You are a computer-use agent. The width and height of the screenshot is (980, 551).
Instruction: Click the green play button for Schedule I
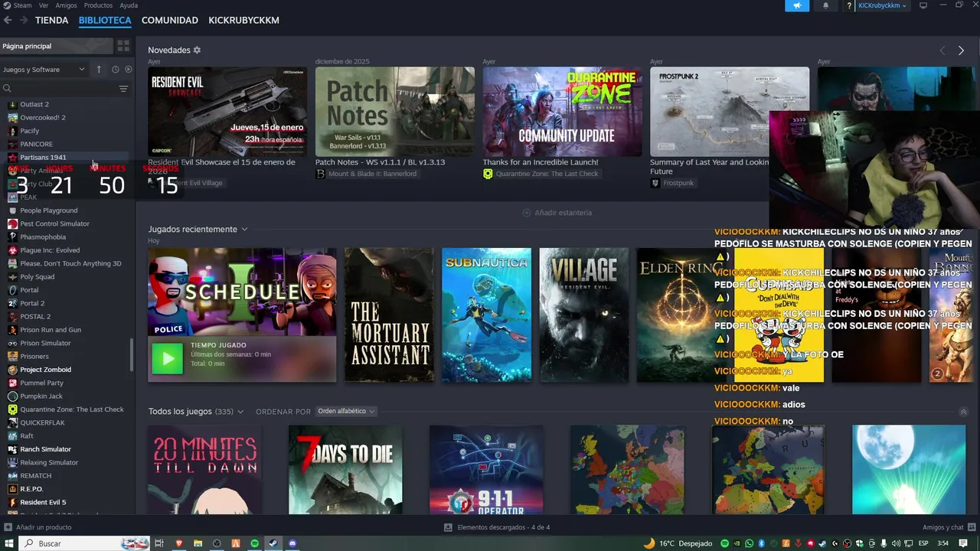167,358
